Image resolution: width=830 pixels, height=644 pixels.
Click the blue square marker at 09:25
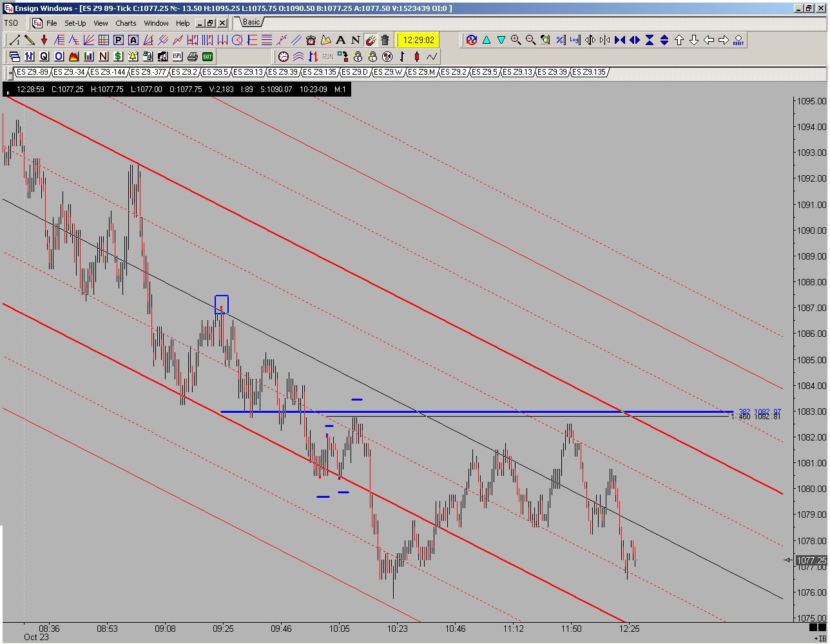(x=222, y=304)
